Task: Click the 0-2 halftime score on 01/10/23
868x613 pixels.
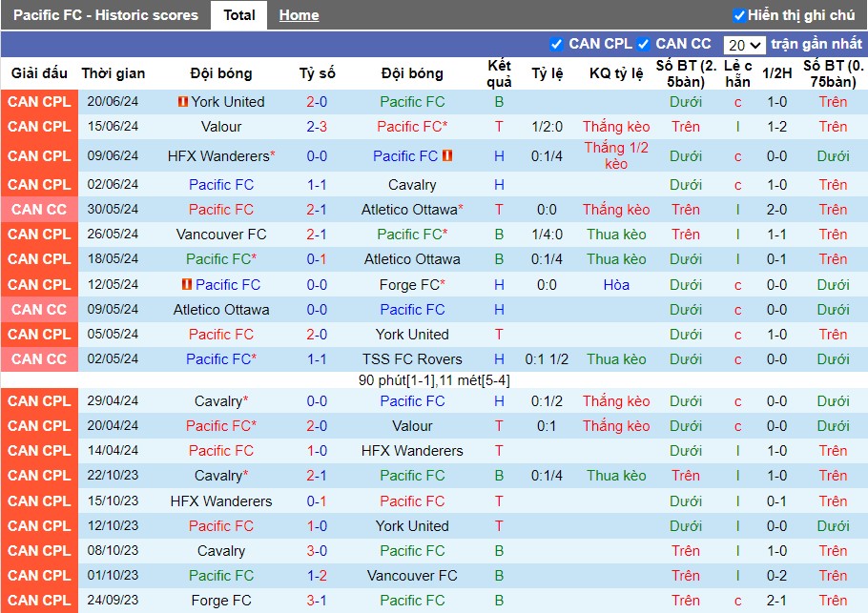Action: tap(776, 576)
